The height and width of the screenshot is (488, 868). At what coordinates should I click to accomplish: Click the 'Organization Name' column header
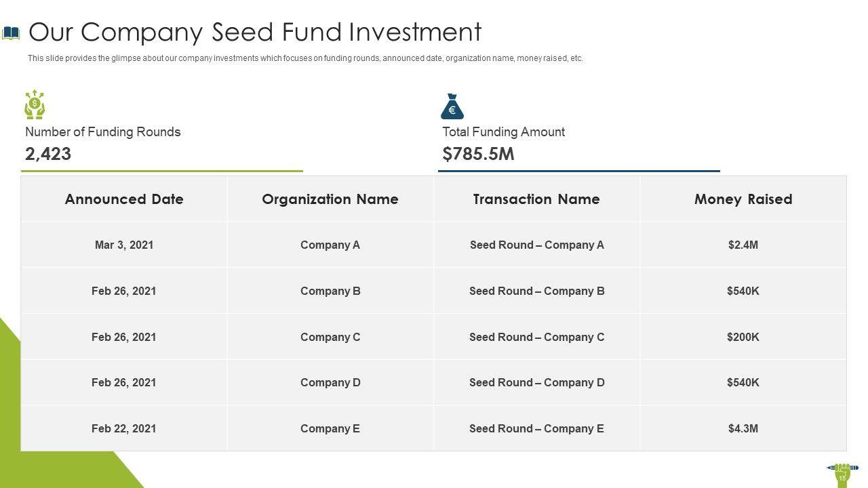330,199
